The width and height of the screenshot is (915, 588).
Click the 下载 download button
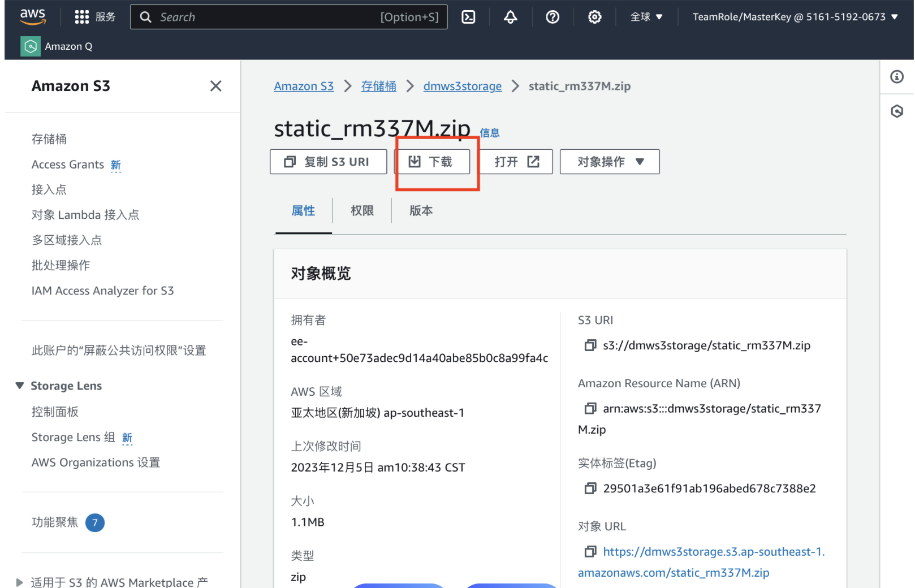pyautogui.click(x=432, y=162)
